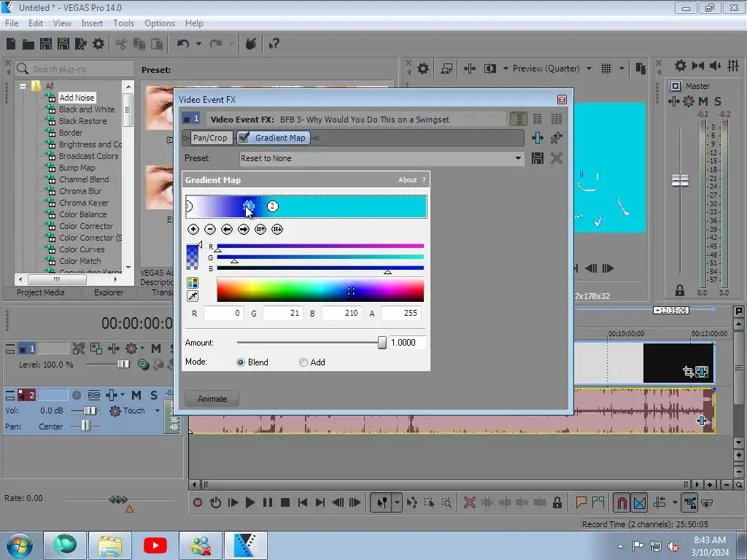Play the timeline from the cursor
This screenshot has height=560, width=747.
[x=249, y=502]
